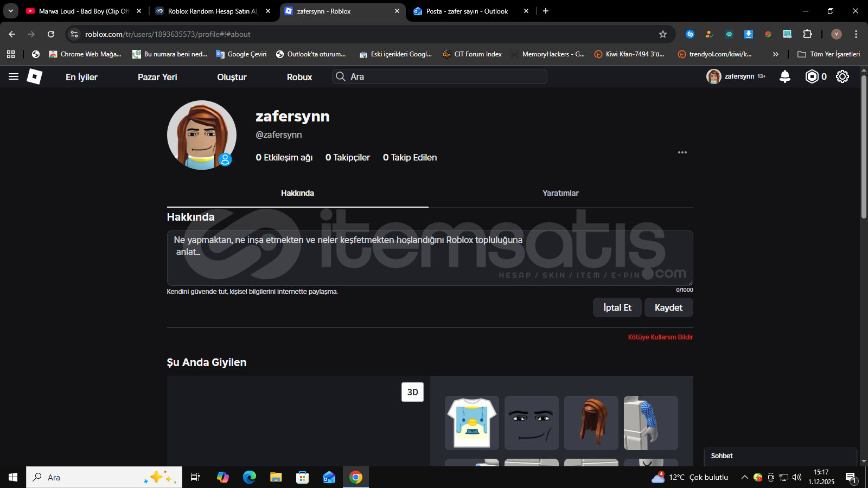Click the Roblox logo home icon
This screenshot has height=488, width=868.
[x=35, y=77]
